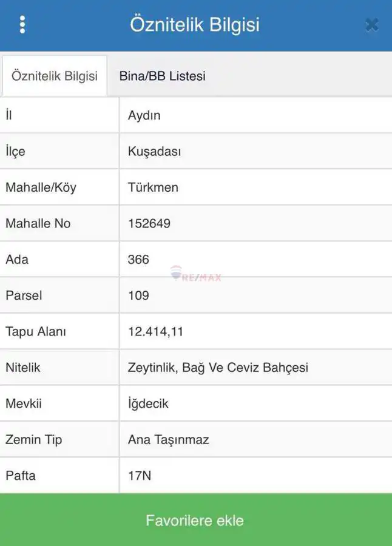Click the Ana Taşınmaz value
This screenshot has height=546, width=392.
(168, 440)
